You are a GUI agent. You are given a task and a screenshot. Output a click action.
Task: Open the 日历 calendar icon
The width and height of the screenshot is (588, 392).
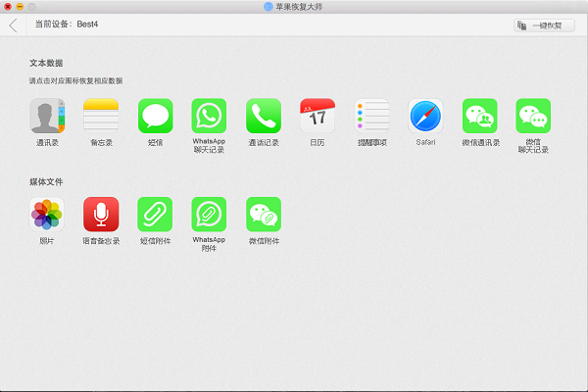point(318,116)
